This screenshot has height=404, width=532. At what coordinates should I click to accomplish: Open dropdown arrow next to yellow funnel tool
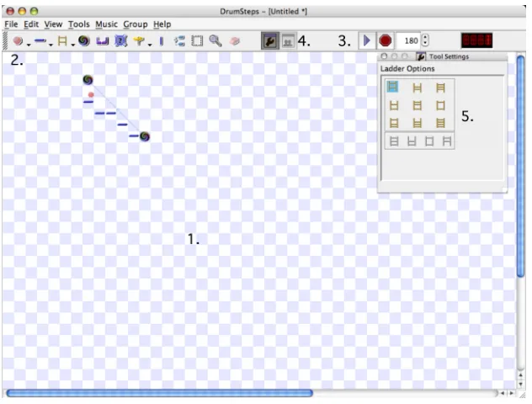pyautogui.click(x=149, y=45)
